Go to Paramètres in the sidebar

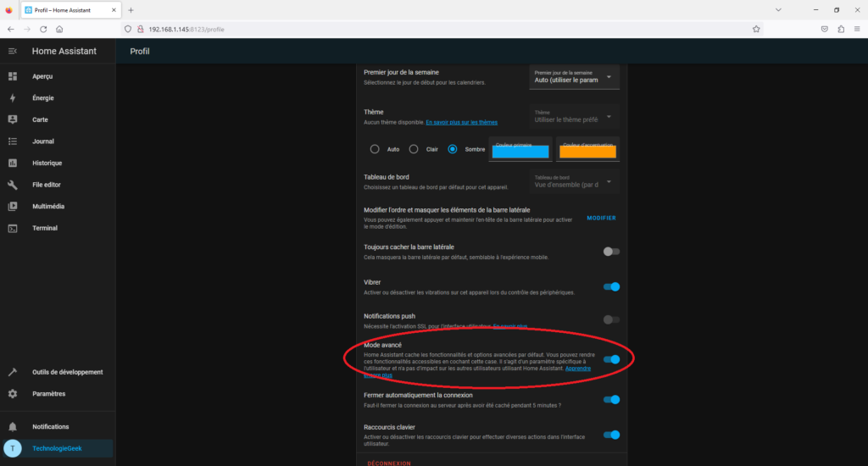(48, 394)
